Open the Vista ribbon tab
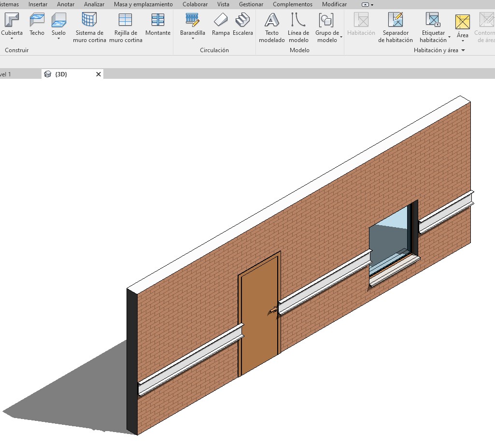 pos(223,4)
